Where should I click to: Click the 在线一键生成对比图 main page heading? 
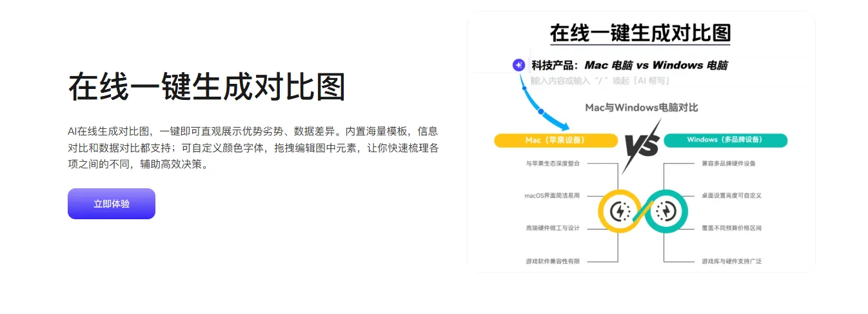pyautogui.click(x=207, y=87)
